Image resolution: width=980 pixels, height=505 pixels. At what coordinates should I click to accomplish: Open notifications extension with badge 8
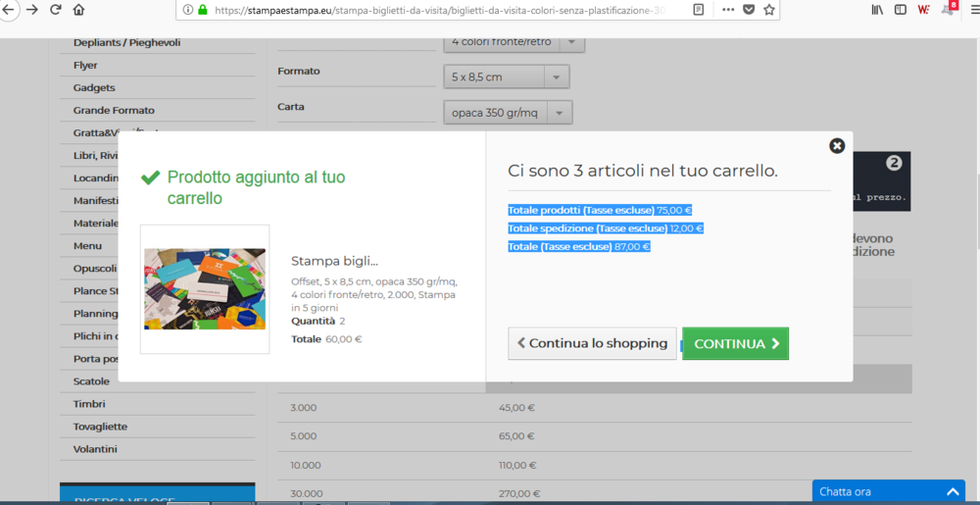click(x=948, y=8)
